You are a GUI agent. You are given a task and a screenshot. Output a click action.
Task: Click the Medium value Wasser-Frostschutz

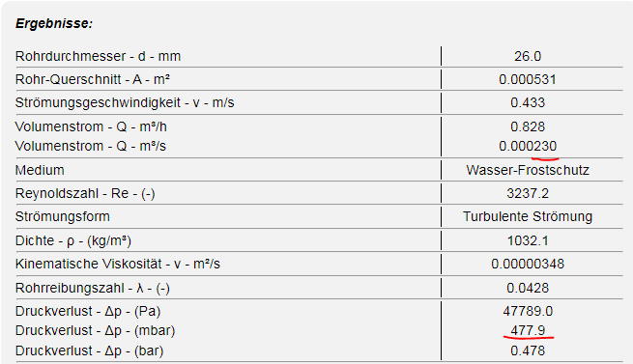[x=528, y=170]
